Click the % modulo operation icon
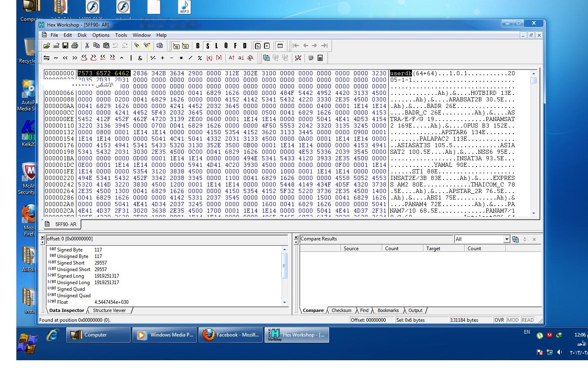This screenshot has height=368, width=588. pos(200,58)
